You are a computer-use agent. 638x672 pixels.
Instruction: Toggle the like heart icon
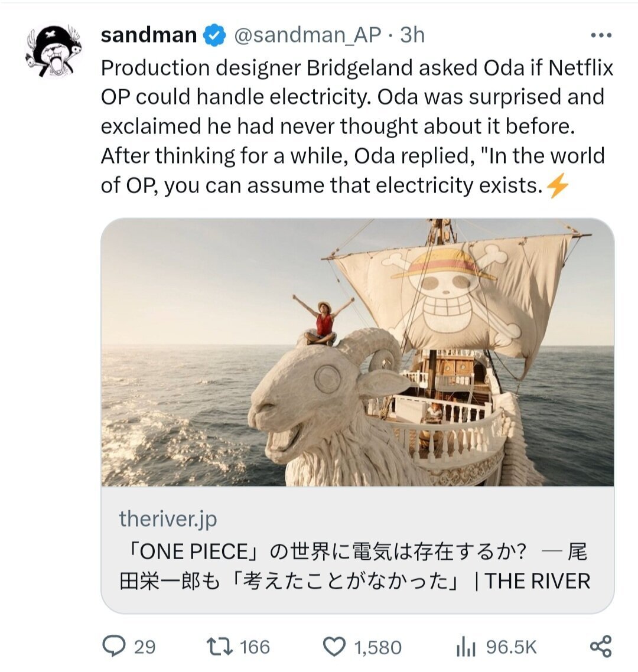pos(335,647)
